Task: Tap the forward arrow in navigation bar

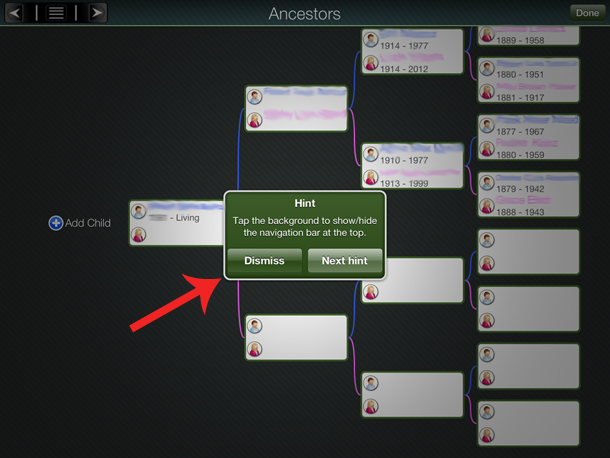Action: pyautogui.click(x=96, y=13)
